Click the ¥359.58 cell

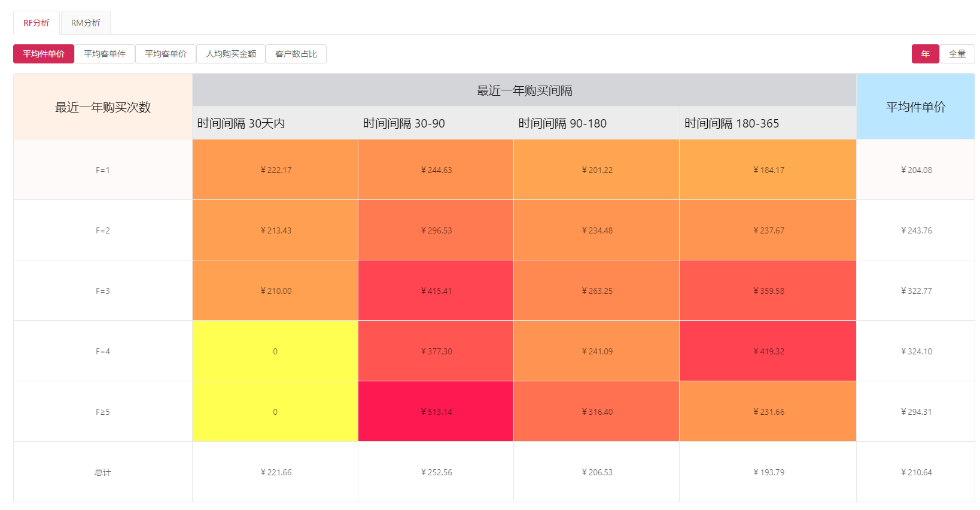point(768,291)
